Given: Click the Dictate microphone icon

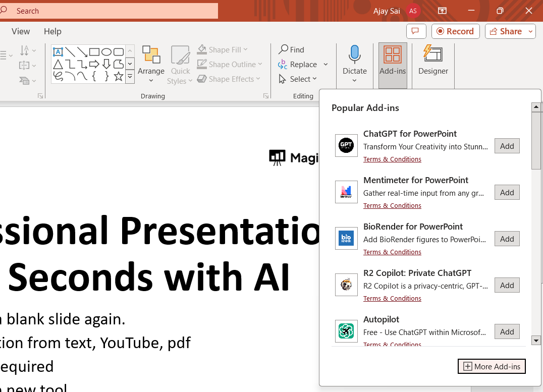Looking at the screenshot, I should tap(354, 54).
